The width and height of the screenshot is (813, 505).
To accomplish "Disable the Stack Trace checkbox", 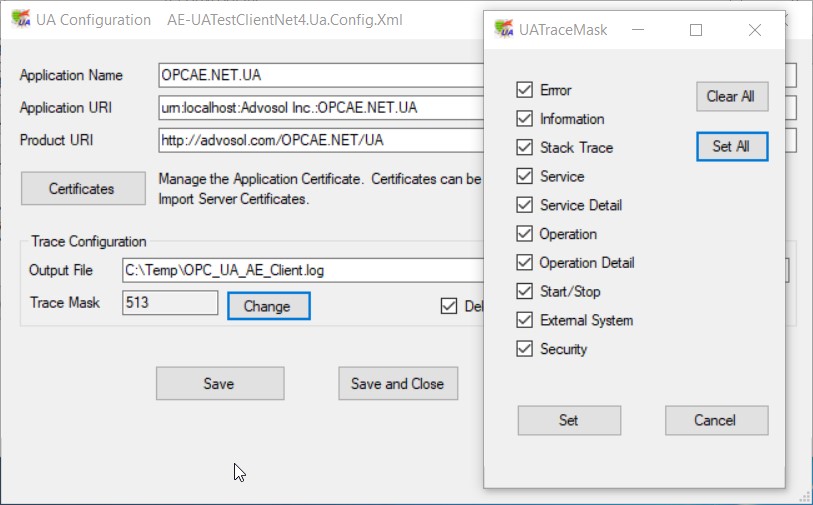I will (524, 148).
